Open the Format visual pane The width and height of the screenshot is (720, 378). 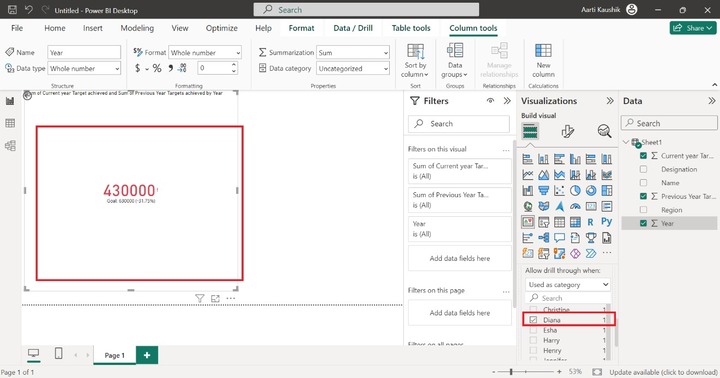pyautogui.click(x=568, y=131)
